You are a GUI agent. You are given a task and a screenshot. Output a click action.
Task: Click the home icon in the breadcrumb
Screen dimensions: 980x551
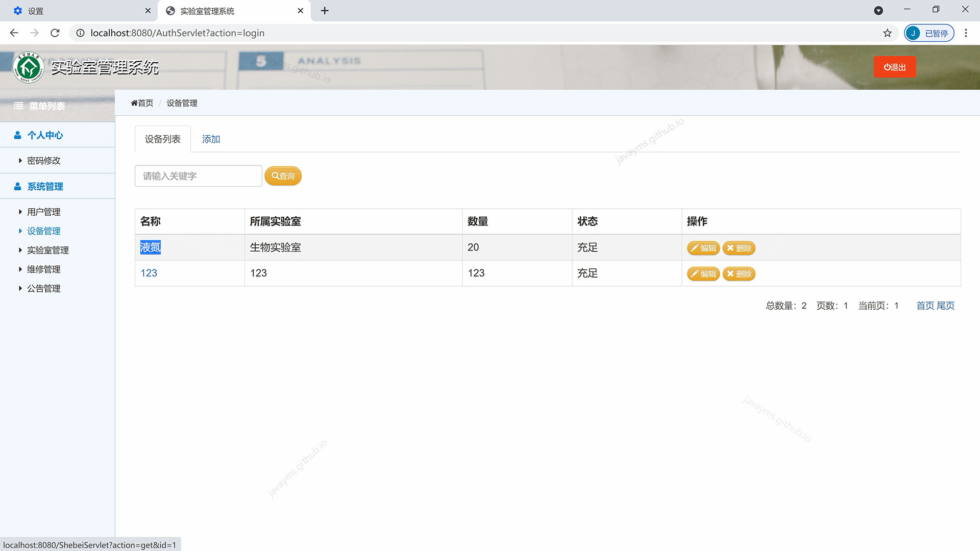point(133,103)
